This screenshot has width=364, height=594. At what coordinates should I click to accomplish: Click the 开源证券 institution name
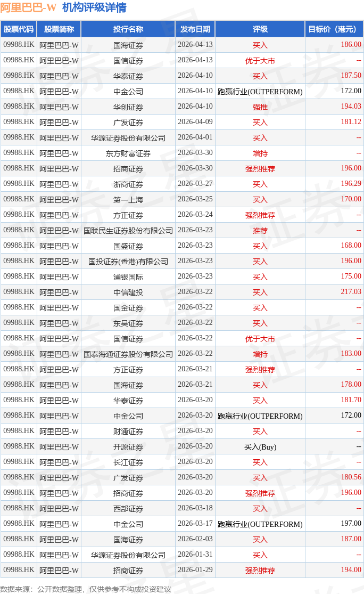[128, 447]
